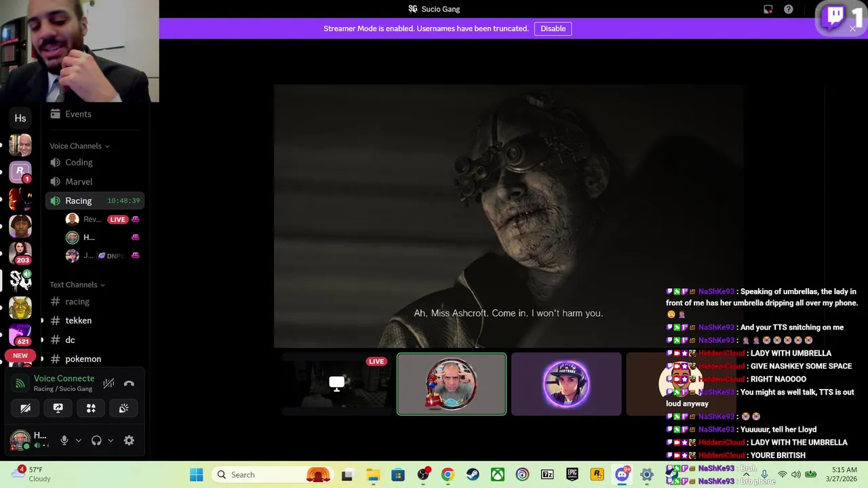
Task: Mute the microphone
Action: (x=64, y=441)
